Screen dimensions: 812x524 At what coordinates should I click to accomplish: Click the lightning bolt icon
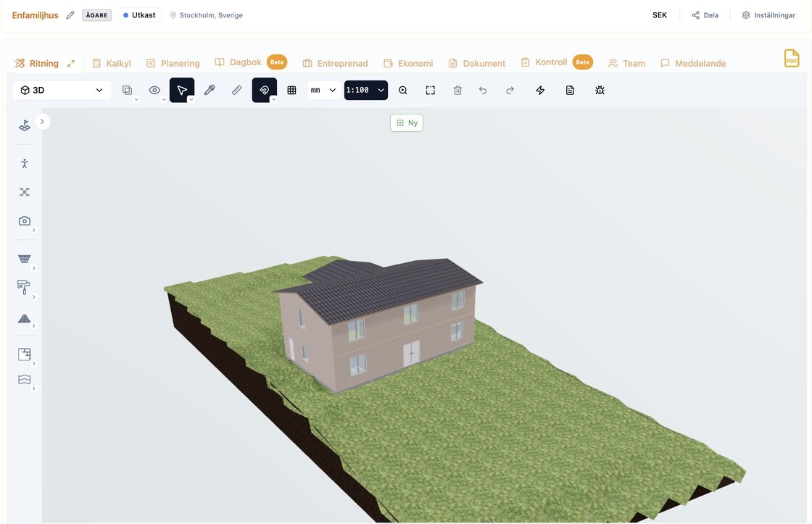pyautogui.click(x=540, y=90)
